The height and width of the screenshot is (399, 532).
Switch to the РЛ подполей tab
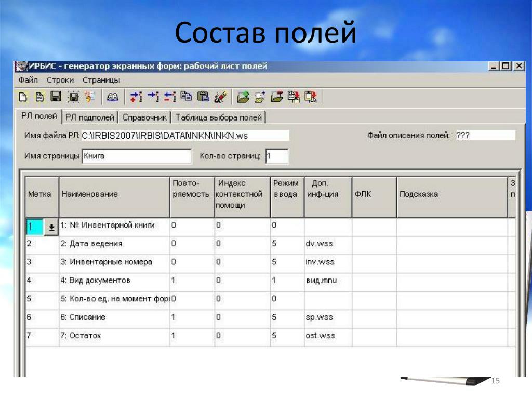[x=89, y=117]
